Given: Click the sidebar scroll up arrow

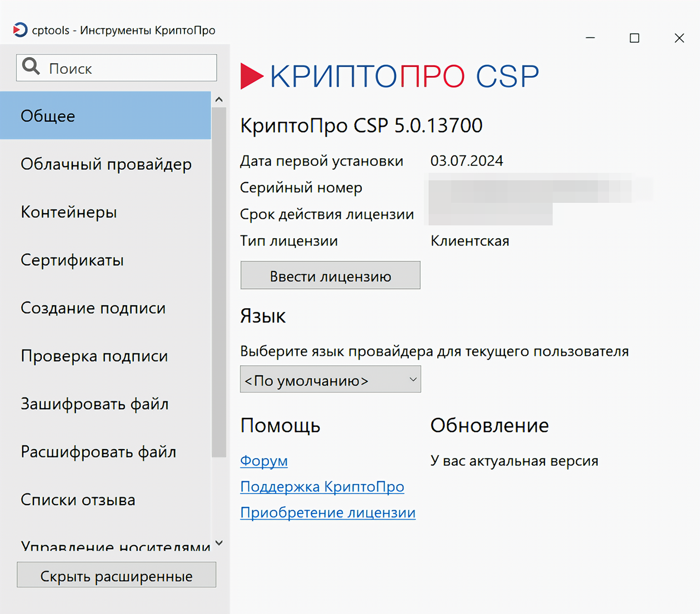Looking at the screenshot, I should click(x=219, y=99).
